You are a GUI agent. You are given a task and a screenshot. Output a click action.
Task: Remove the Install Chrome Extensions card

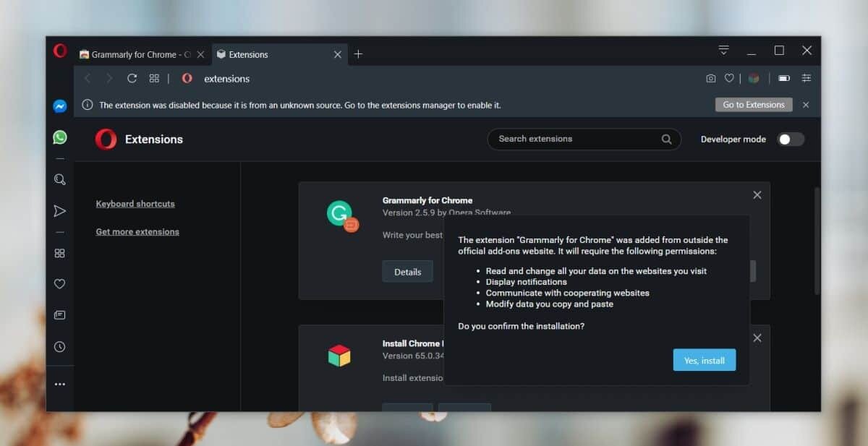[757, 338]
